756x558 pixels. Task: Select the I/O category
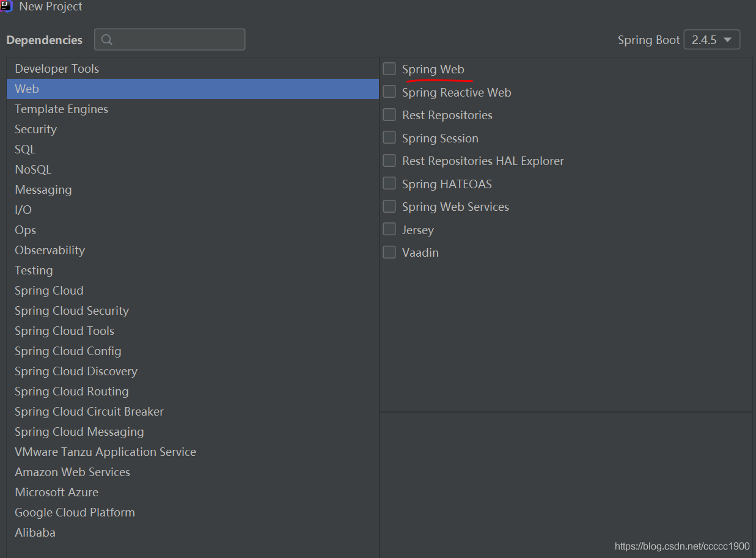(x=193, y=210)
